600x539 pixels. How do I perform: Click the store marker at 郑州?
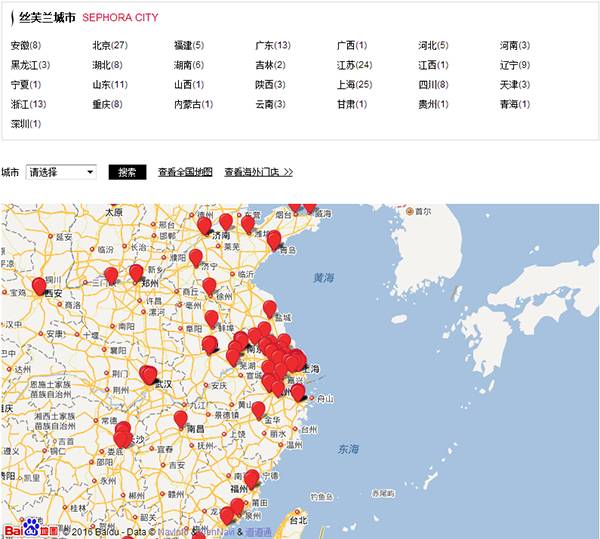click(136, 274)
